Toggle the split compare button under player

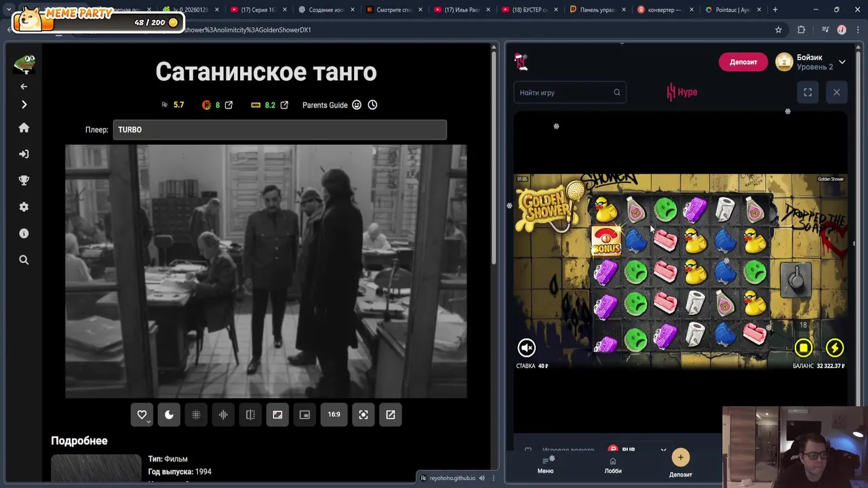coord(250,415)
